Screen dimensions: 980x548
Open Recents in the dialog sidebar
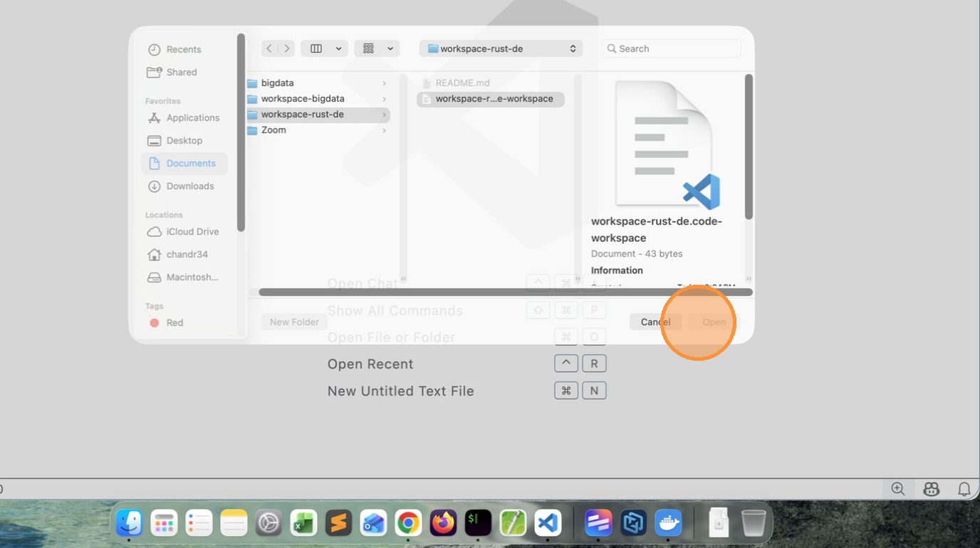184,49
